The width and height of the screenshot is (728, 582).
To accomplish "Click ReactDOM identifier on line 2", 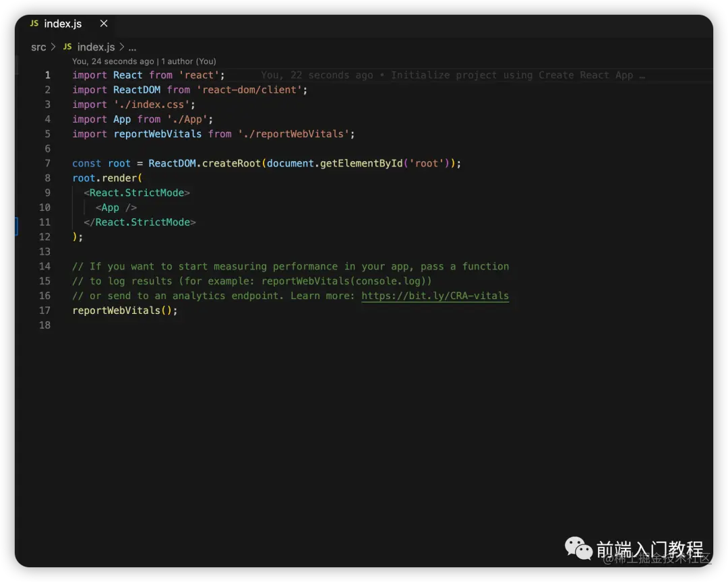I will pos(136,90).
